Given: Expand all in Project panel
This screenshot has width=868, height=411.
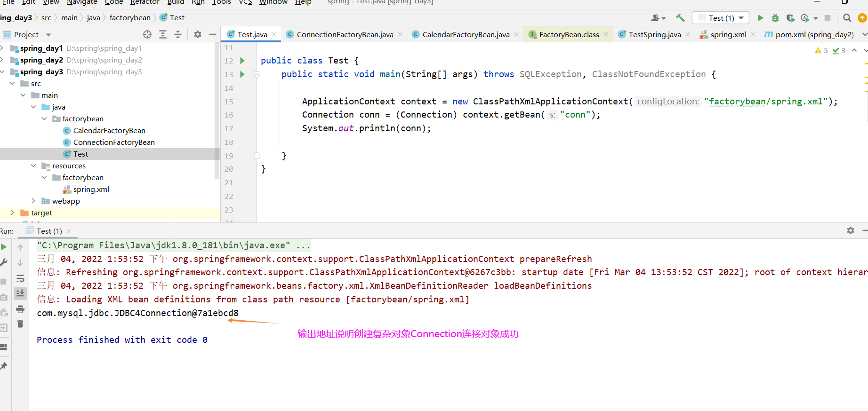Looking at the screenshot, I should click(x=163, y=34).
